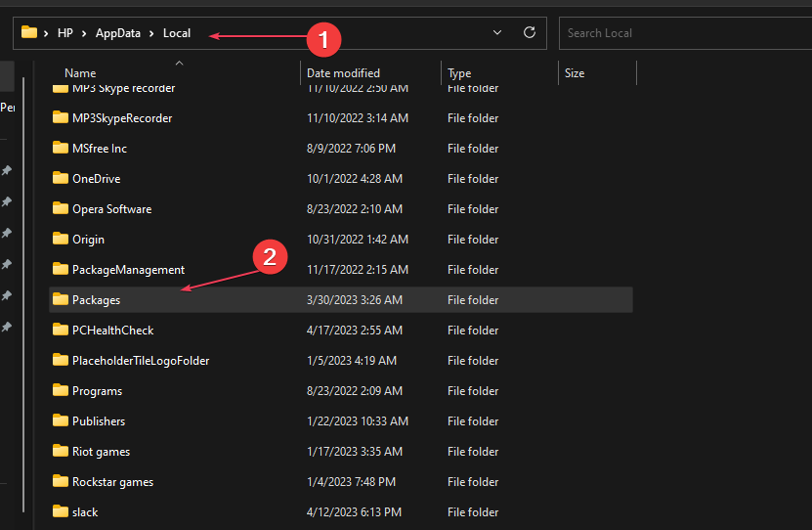Click the folder icon in address bar
This screenshot has width=812, height=530.
pyautogui.click(x=29, y=32)
